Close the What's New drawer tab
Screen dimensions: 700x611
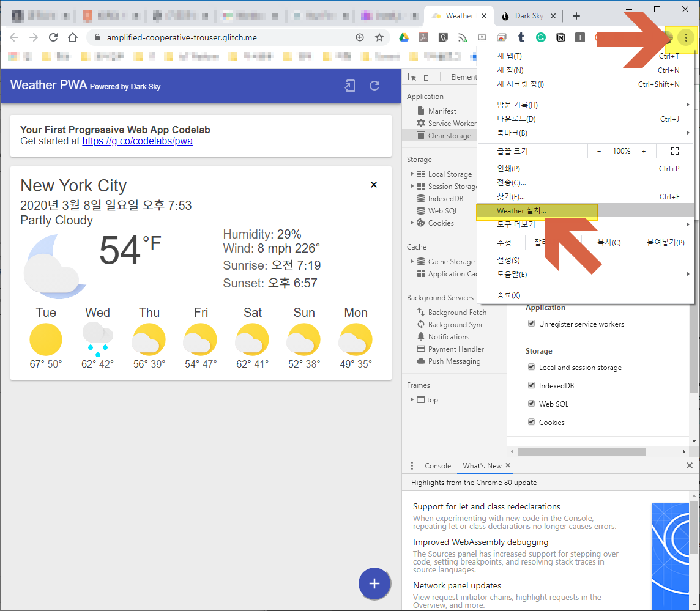click(508, 465)
